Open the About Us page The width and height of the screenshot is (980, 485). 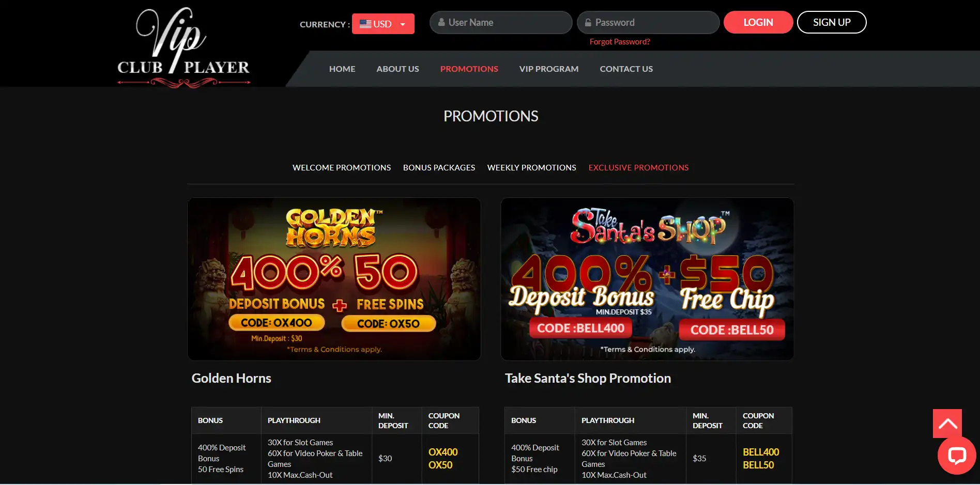[x=397, y=69]
